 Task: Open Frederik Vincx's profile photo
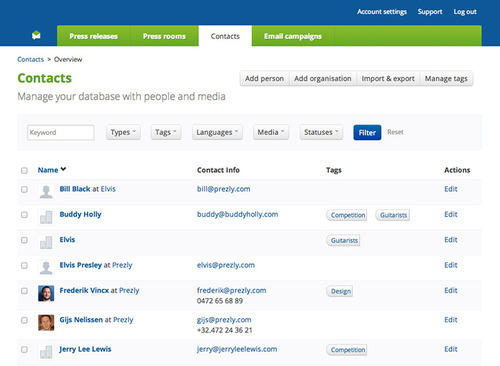pyautogui.click(x=46, y=293)
